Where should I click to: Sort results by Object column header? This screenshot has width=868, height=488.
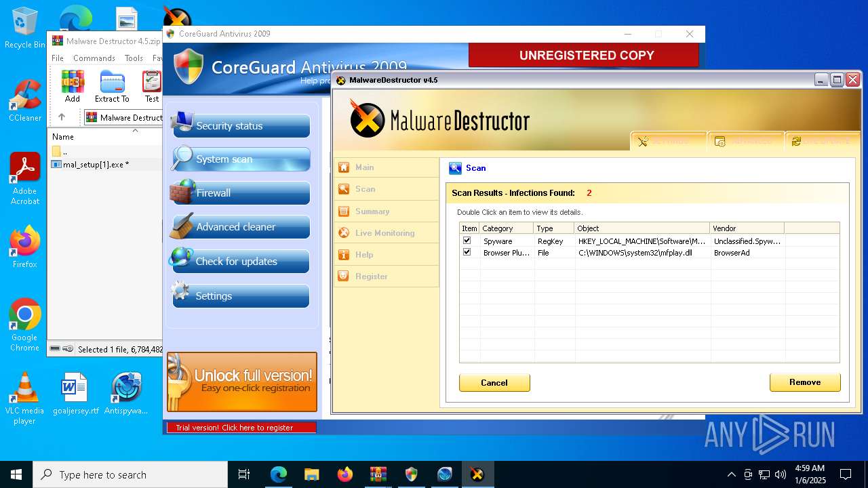click(642, 228)
